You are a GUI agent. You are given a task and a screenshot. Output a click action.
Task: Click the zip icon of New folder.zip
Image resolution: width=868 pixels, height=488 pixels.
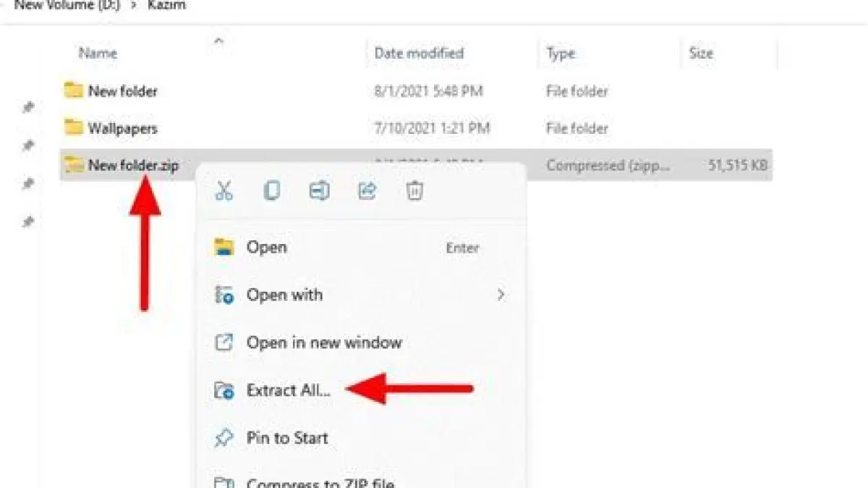tap(73, 165)
